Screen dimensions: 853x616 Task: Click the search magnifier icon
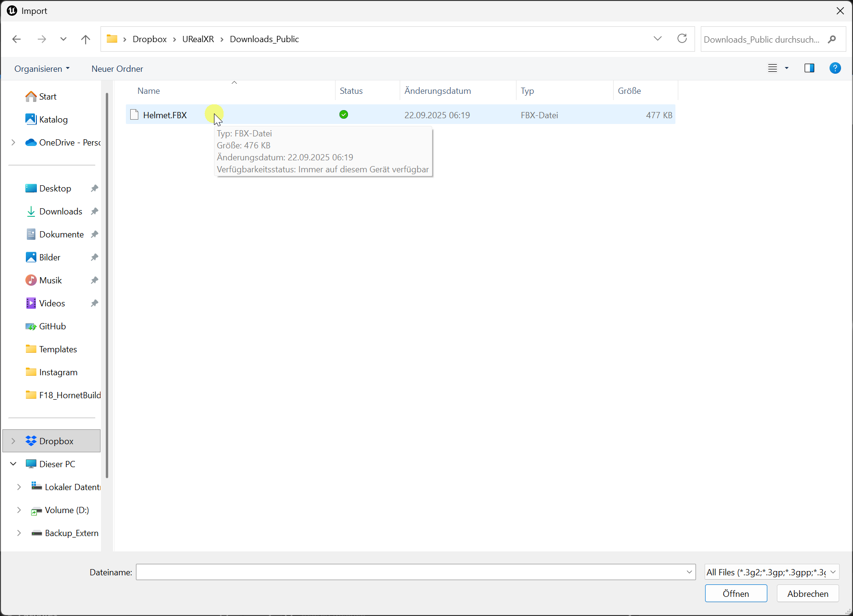point(832,39)
